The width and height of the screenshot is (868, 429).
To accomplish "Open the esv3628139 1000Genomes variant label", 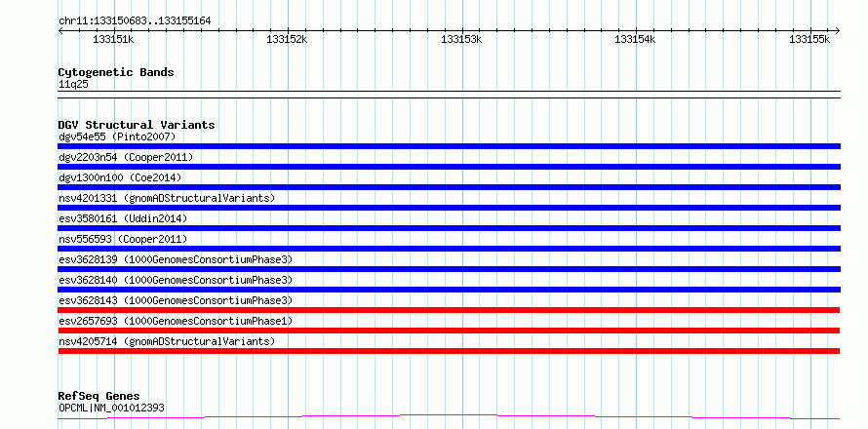I will [176, 259].
